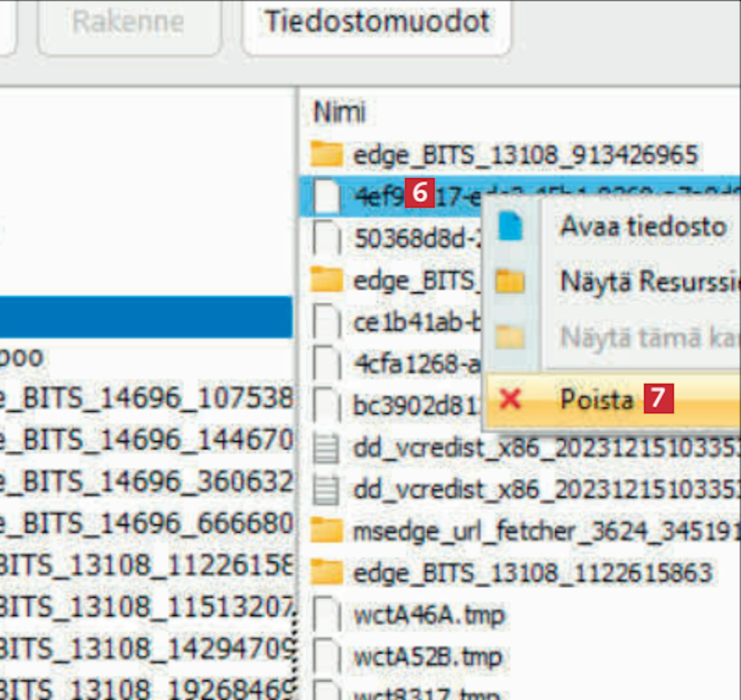The image size is (741, 700).
Task: Click folder icon of edge_BITS_13108_1122615863
Action: coord(327,573)
